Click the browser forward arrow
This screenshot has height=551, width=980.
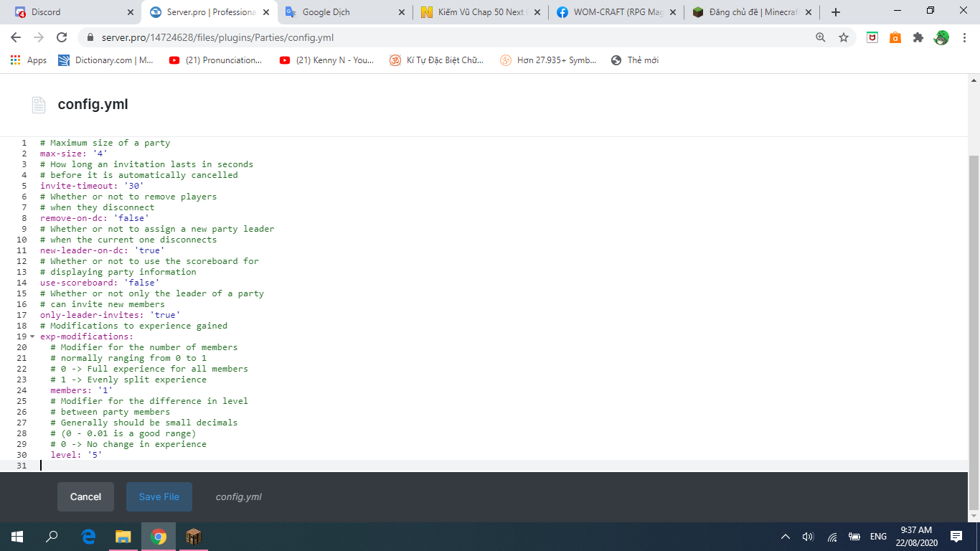pyautogui.click(x=39, y=37)
